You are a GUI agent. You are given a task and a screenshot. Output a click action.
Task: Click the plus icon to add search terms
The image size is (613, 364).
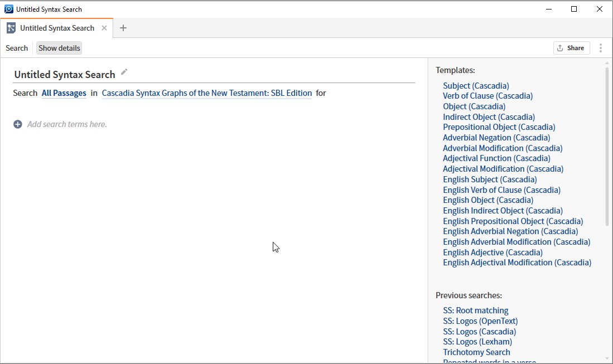[x=18, y=124]
